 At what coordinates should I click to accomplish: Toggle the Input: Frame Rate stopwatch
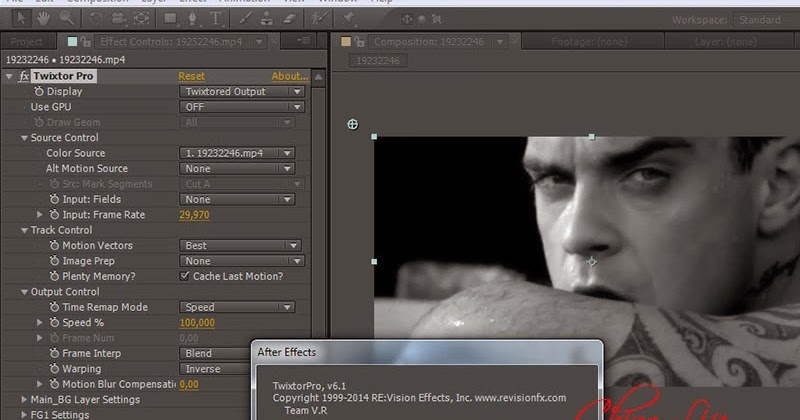tap(55, 214)
